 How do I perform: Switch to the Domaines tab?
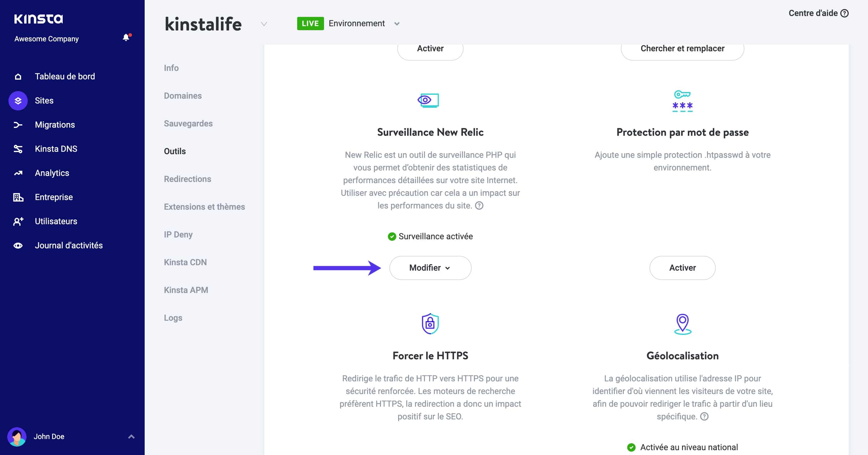pos(182,95)
